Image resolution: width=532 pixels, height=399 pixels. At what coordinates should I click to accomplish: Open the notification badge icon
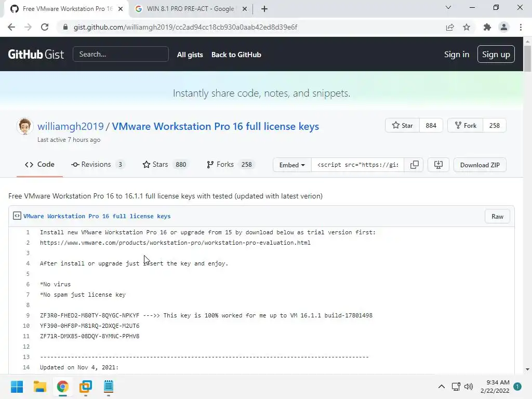coord(517,387)
